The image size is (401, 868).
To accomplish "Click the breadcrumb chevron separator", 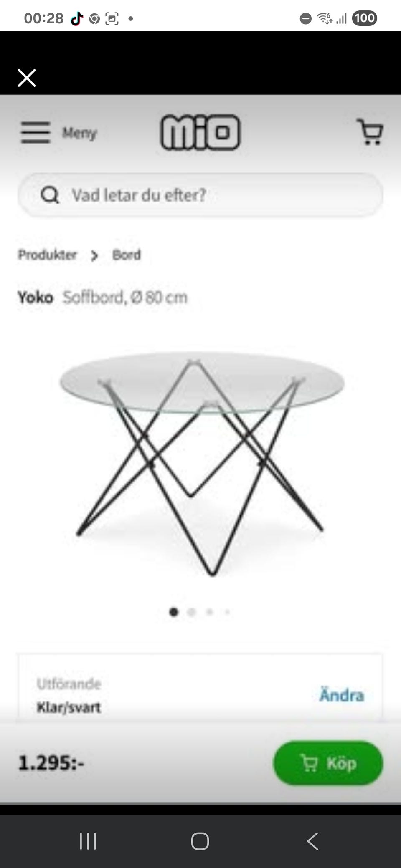I will tap(94, 255).
